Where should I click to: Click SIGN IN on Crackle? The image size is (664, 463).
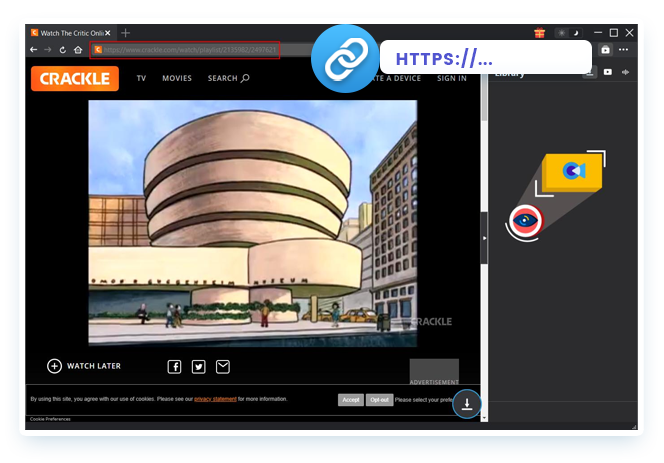pos(452,78)
